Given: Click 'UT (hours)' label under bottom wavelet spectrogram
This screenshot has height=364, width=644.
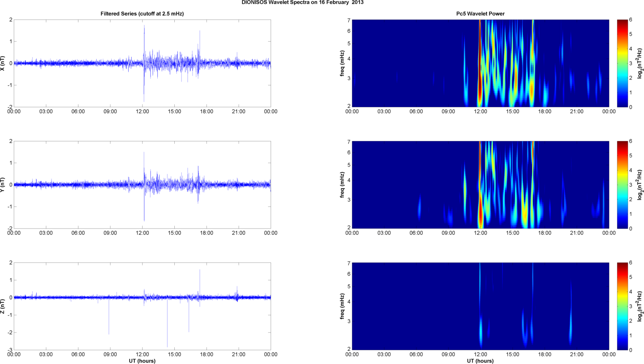Looking at the screenshot, I should (x=480, y=361).
